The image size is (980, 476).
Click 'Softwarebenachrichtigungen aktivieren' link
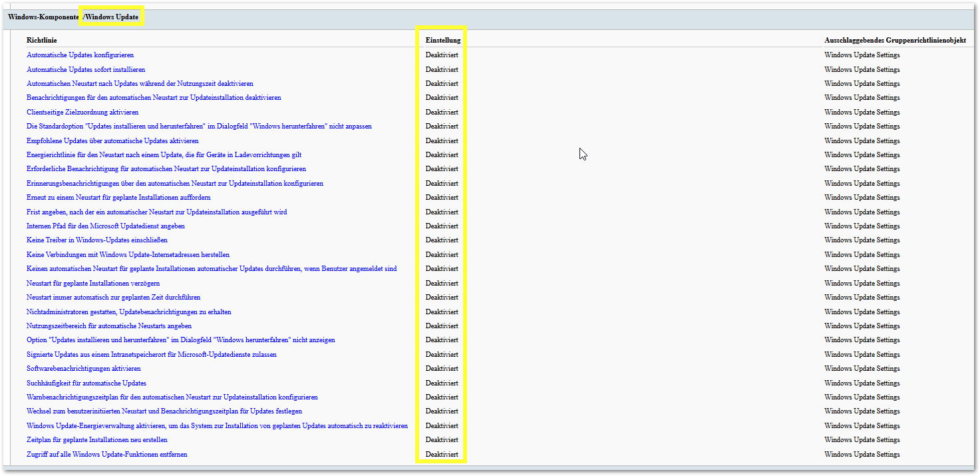click(x=84, y=369)
